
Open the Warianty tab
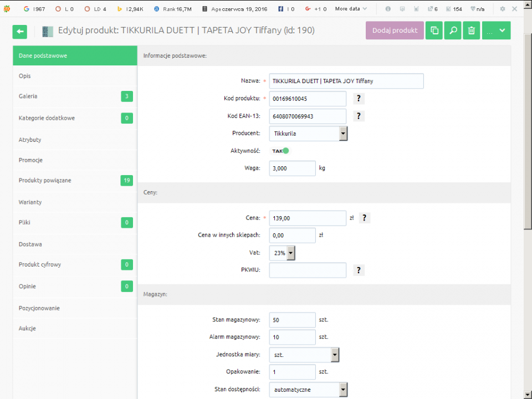(x=75, y=202)
